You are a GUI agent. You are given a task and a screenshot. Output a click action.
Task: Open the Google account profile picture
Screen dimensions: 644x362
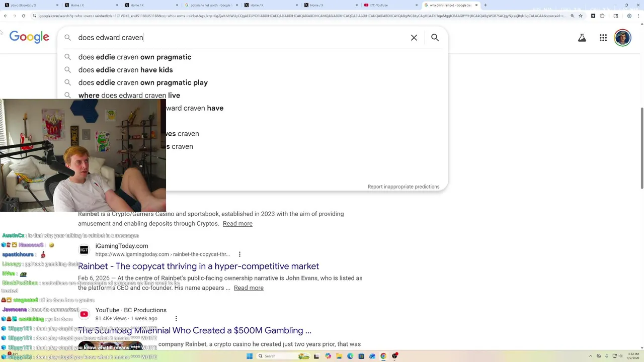[x=623, y=38]
